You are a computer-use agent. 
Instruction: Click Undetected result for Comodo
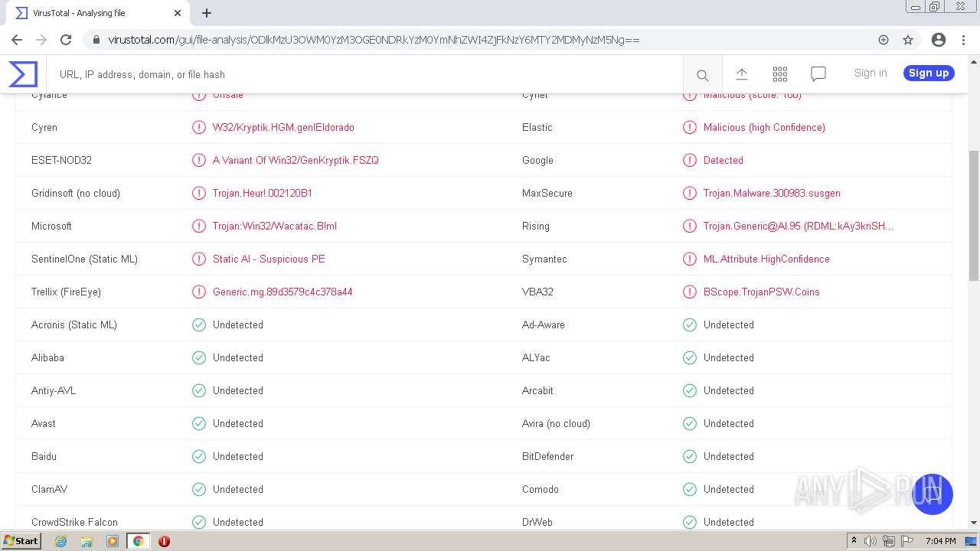click(729, 490)
